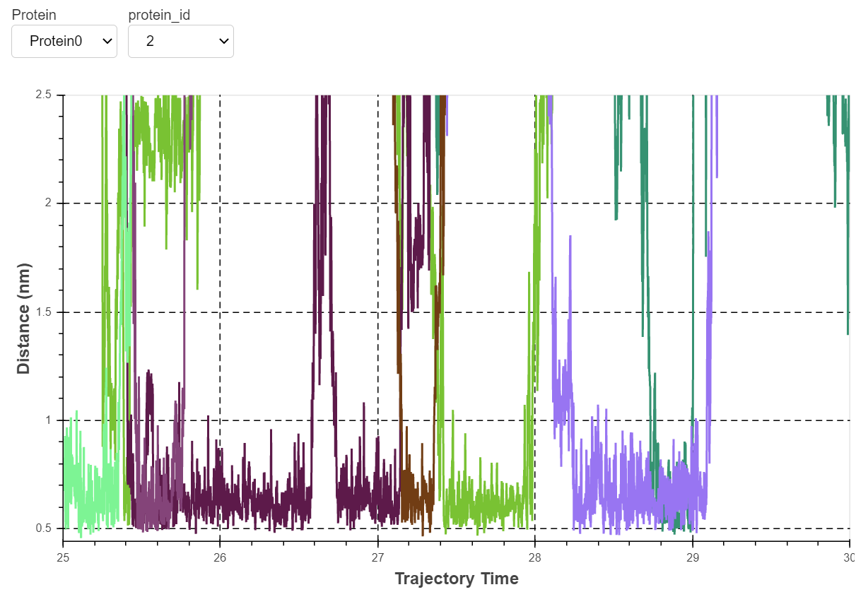The image size is (868, 592).
Task: Click the Protein label above the dropdown
Action: point(34,14)
